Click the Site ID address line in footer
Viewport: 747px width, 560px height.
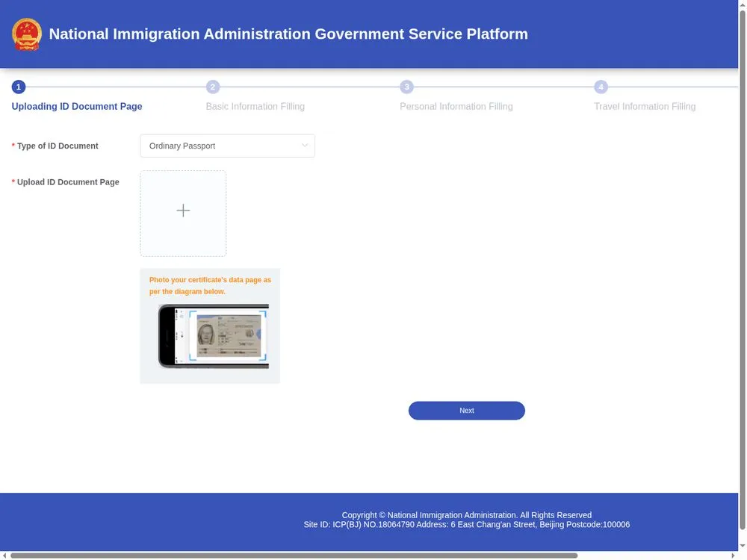coord(466,524)
